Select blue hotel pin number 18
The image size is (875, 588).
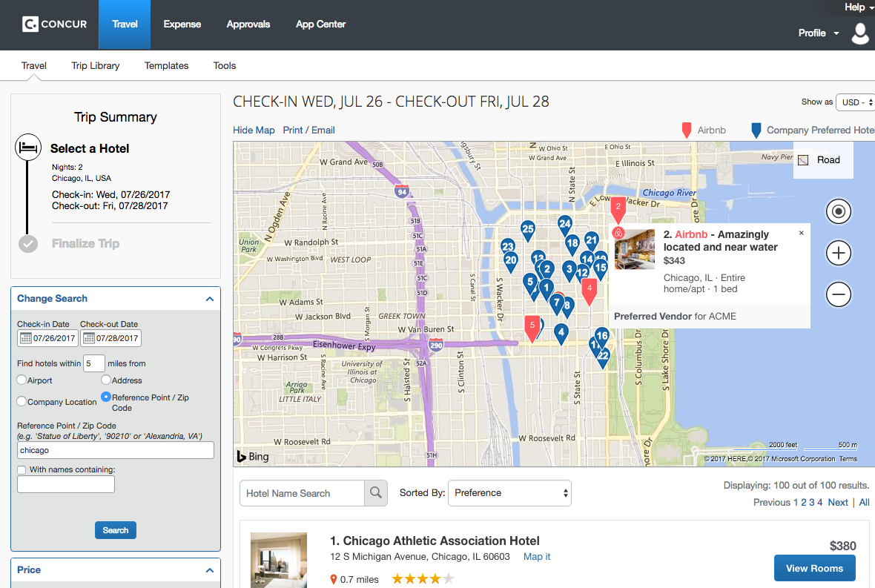[x=572, y=245]
